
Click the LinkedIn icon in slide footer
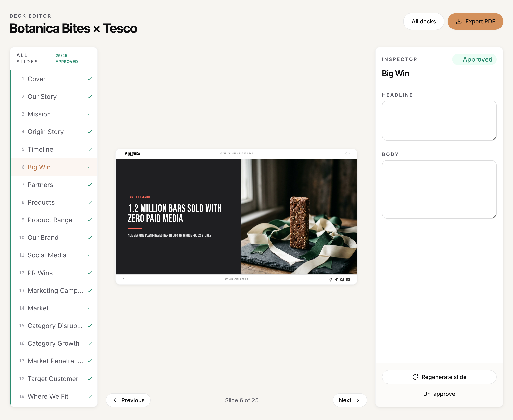[x=348, y=280]
